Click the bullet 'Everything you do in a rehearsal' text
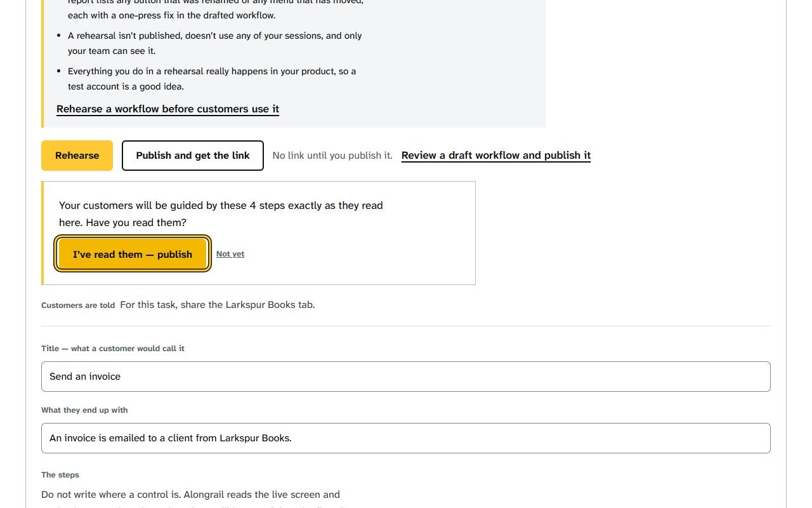 tap(212, 79)
